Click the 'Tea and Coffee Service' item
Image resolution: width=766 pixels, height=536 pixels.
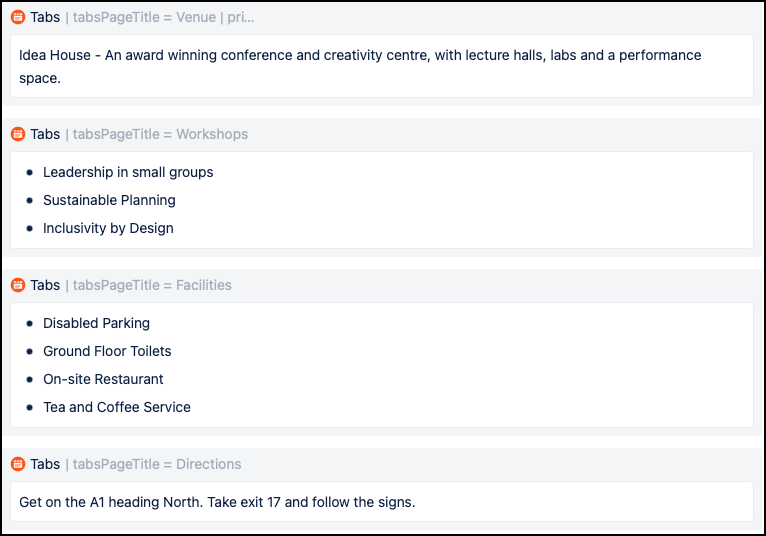117,407
